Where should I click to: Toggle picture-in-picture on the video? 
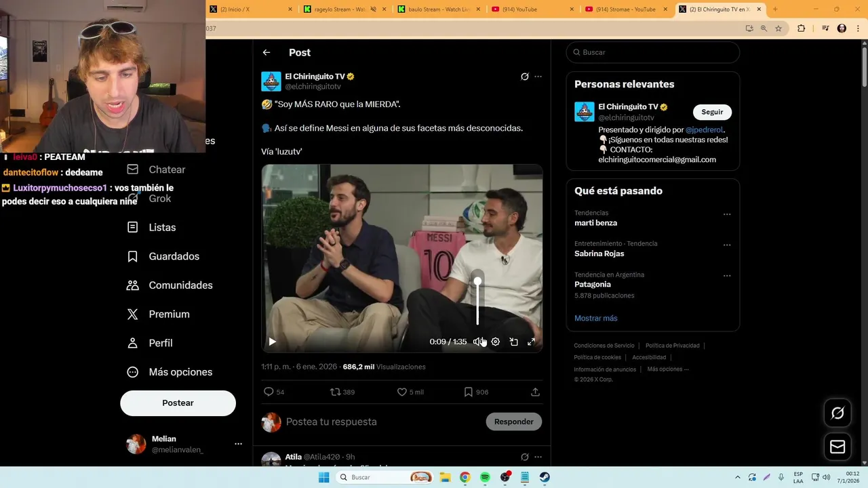[513, 342]
